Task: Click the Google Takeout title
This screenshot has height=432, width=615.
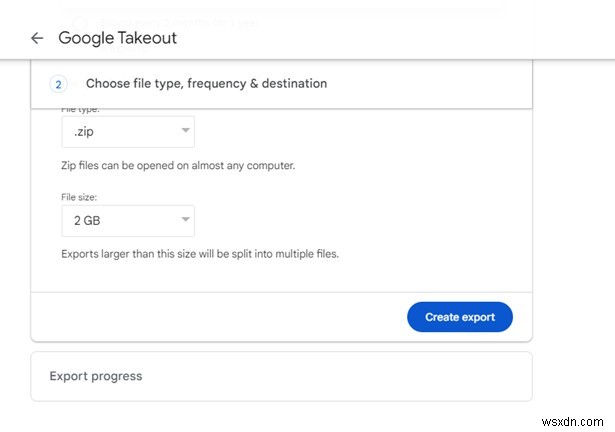Action: pyautogui.click(x=117, y=38)
